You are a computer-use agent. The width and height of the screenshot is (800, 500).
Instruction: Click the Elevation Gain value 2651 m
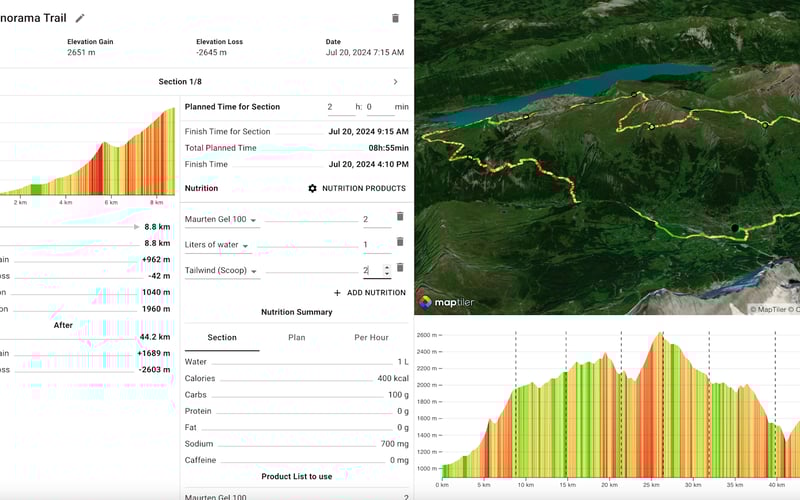[x=81, y=53]
